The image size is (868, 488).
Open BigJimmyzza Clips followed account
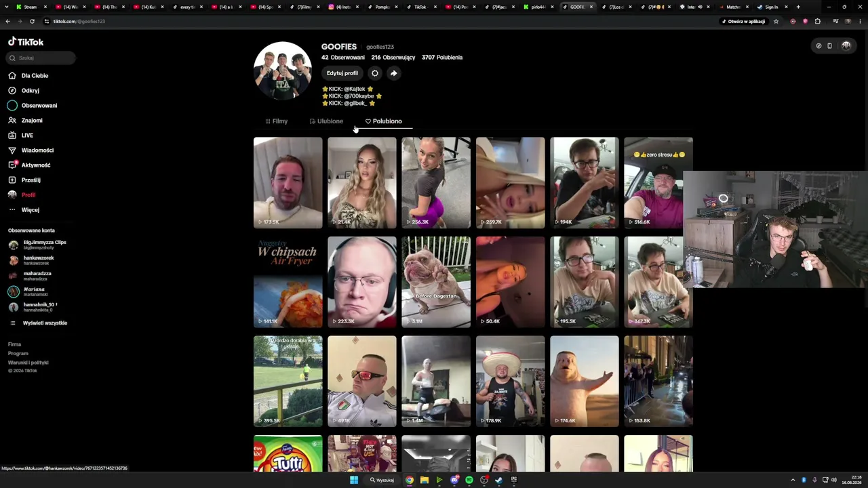point(37,245)
